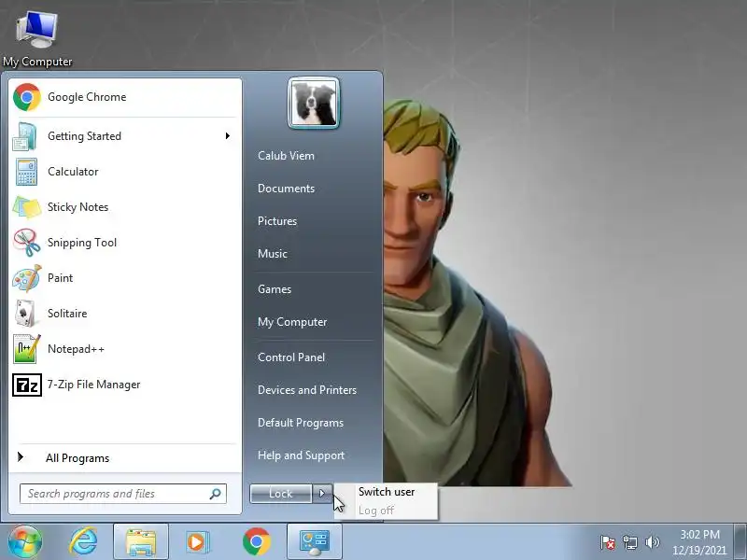Click Search programs and files box
This screenshot has height=560, width=747.
pos(123,494)
